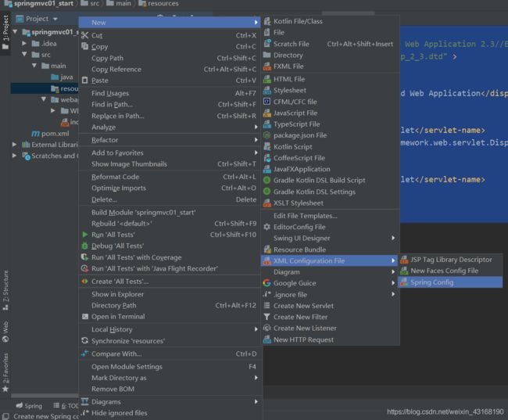Open the Spring tool window button
This screenshot has width=508, height=420.
click(29, 406)
